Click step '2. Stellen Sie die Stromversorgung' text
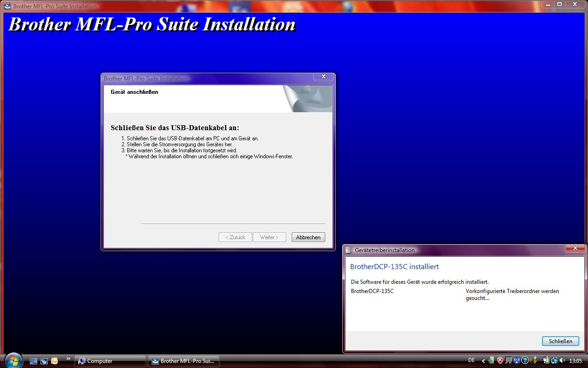 [x=177, y=144]
